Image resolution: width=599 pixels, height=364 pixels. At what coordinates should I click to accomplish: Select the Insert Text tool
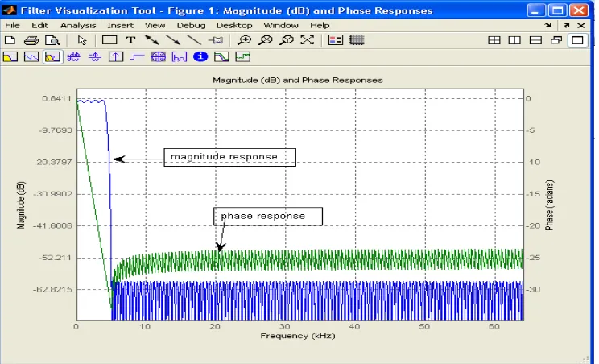(130, 40)
